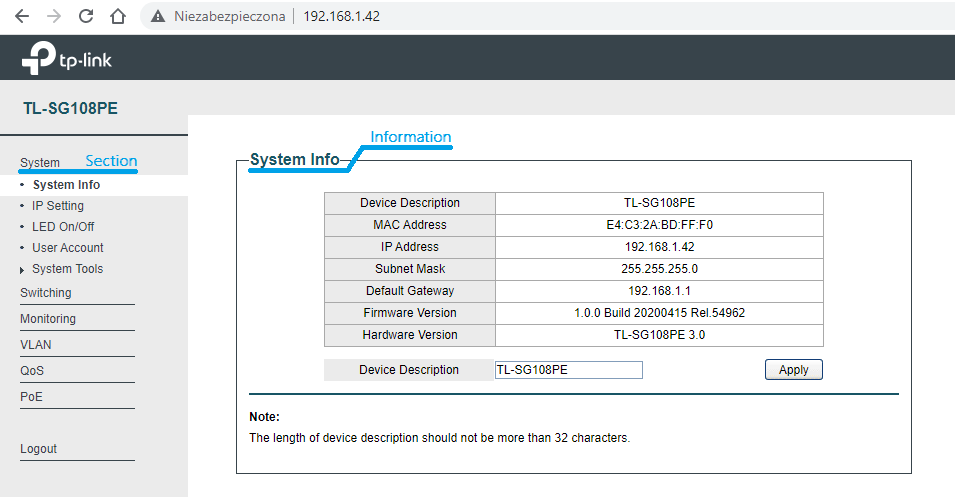Viewport: 955px width, 497px height.
Task: Open the Monitoring section
Action: click(x=48, y=319)
